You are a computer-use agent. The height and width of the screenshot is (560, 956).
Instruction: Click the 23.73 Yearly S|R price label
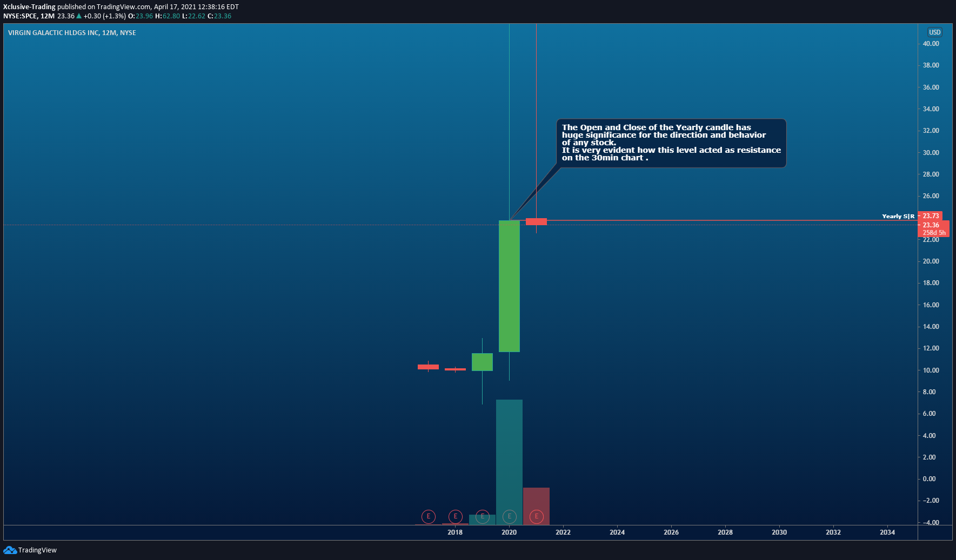[931, 216]
